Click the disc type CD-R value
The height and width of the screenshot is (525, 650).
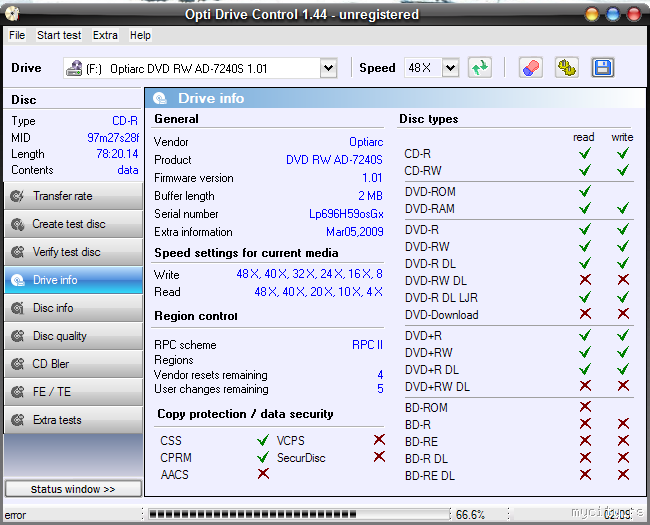click(x=125, y=121)
